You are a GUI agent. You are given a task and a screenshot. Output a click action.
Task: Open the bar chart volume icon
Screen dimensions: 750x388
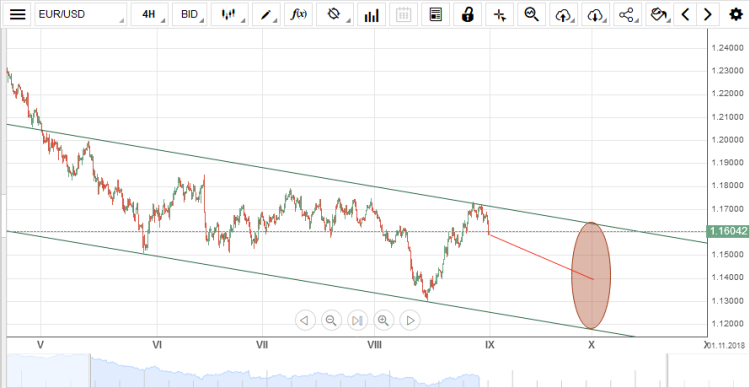pyautogui.click(x=371, y=14)
